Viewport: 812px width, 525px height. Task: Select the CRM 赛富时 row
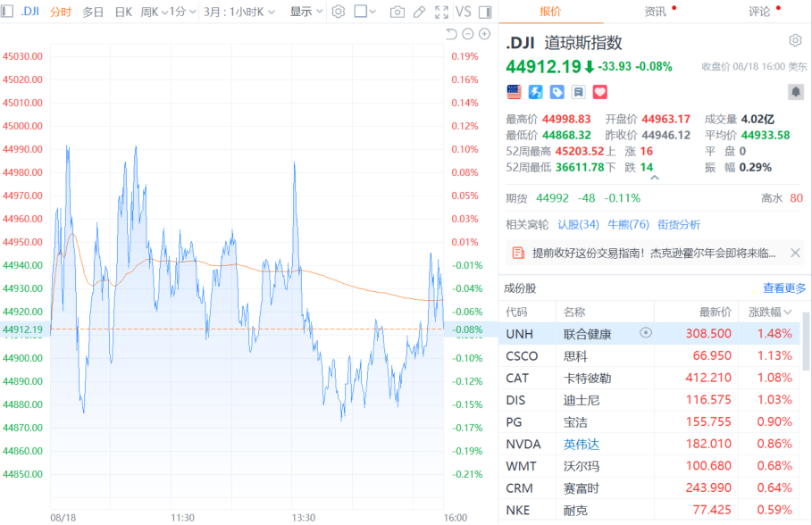649,488
